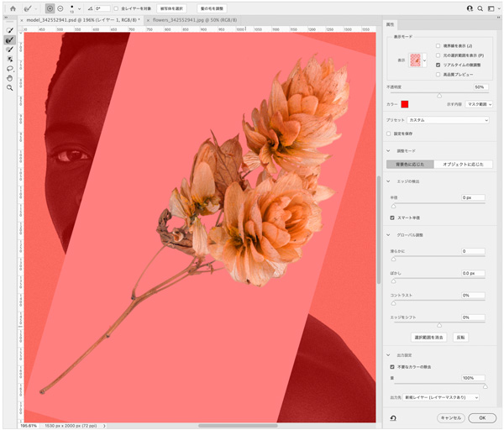Click the 195.61% zoom field in status bar
This screenshot has height=430, width=504.
click(29, 426)
